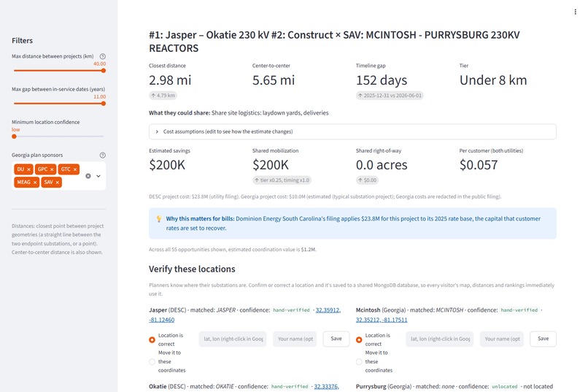588x392 pixels.
Task: Remove the GTC sponsor tag
Action: [x=75, y=169]
